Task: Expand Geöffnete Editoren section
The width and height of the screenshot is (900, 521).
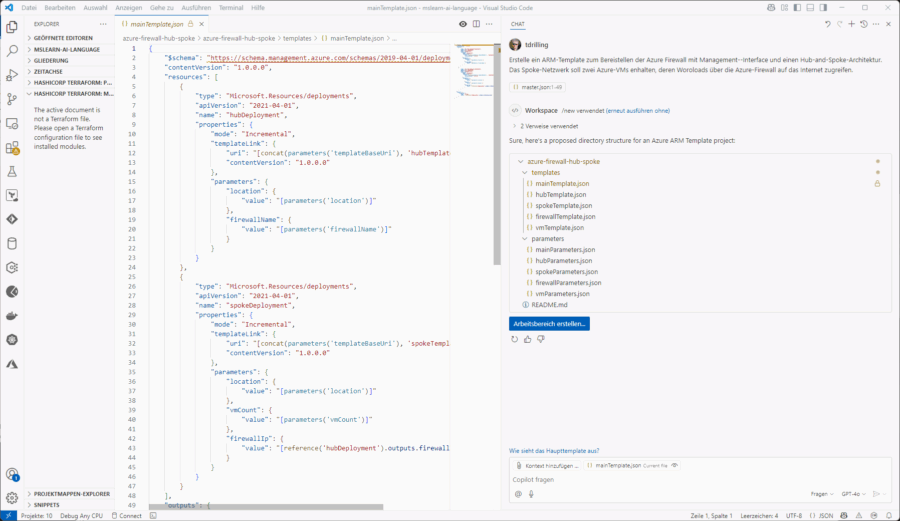Action: tap(70, 38)
